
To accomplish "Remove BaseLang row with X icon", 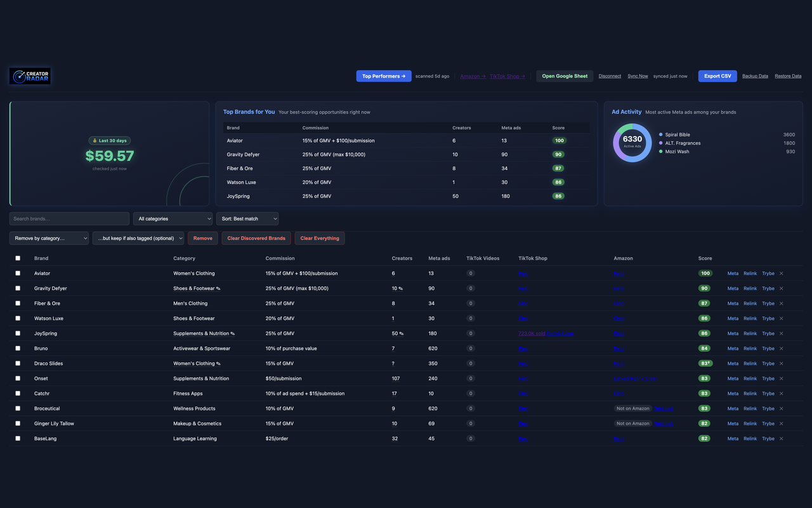I will tap(782, 439).
